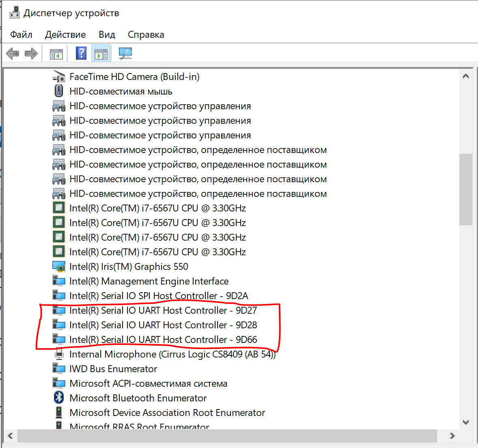Open the Справка menu
This screenshot has height=448, width=478.
(146, 34)
